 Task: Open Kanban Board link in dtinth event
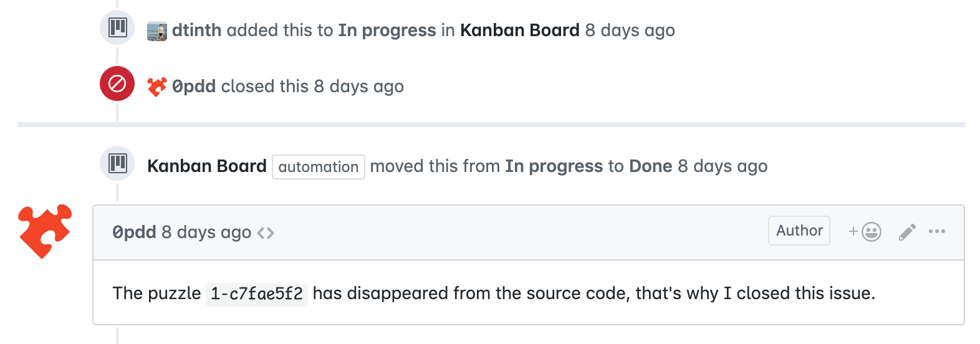[519, 31]
